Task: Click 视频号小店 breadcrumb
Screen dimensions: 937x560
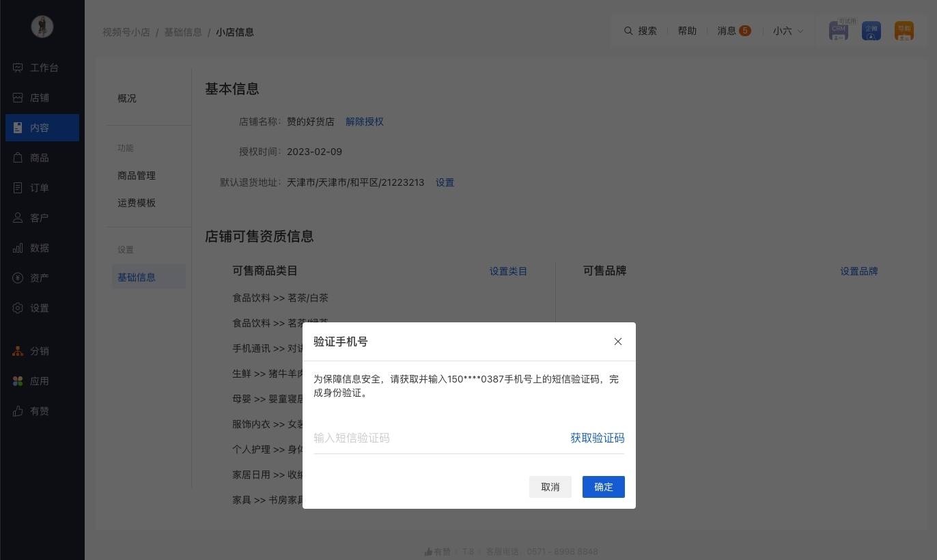Action: tap(126, 32)
